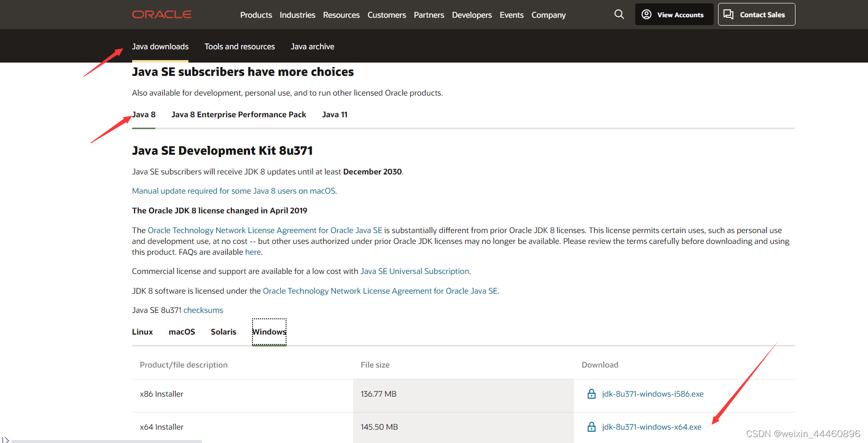
Task: Open the first Oracle Technology Network License Agreement link
Action: click(265, 230)
